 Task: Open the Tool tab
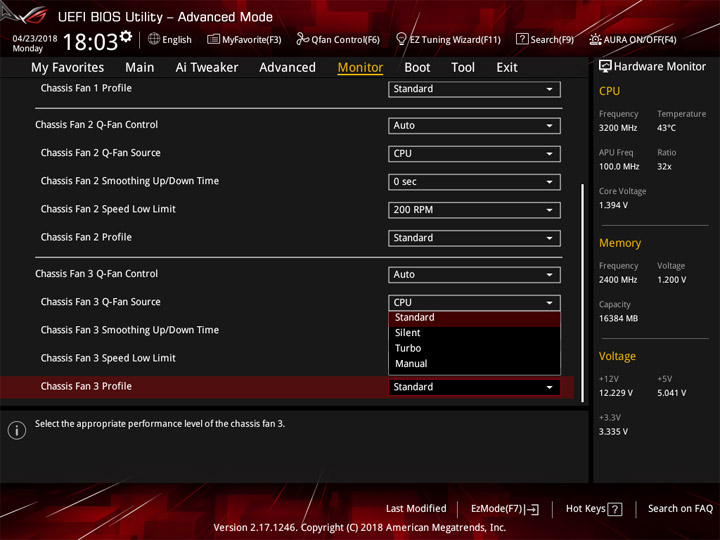pos(463,68)
